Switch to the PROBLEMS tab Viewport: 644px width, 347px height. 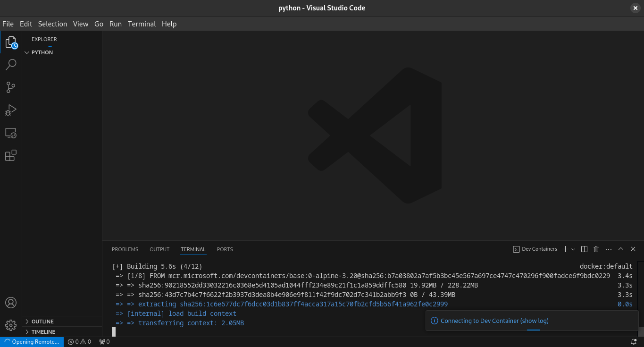pyautogui.click(x=125, y=249)
